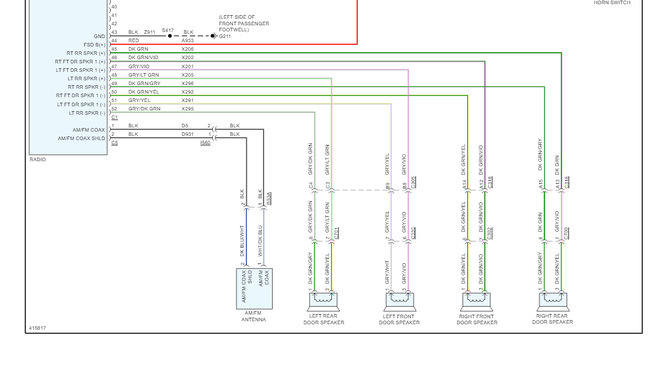Click the RT RR SPKR (+) terminal label
Image resolution: width=650 pixels, height=372 pixels.
pos(86,53)
